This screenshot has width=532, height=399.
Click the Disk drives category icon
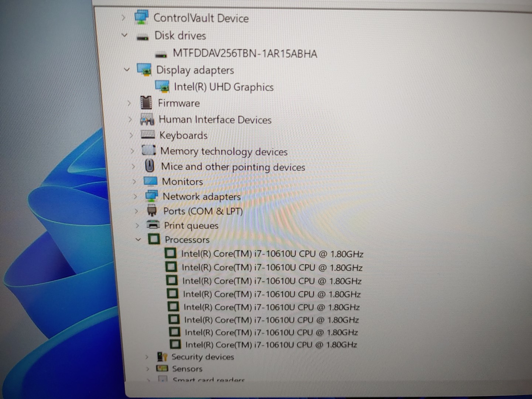143,37
